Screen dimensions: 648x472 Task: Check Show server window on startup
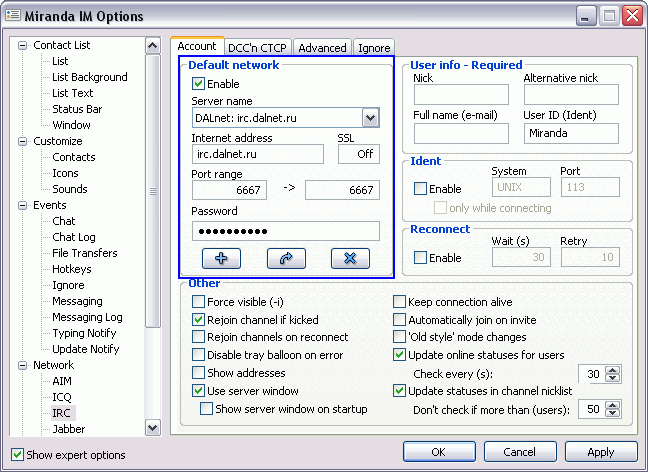pyautogui.click(x=206, y=409)
